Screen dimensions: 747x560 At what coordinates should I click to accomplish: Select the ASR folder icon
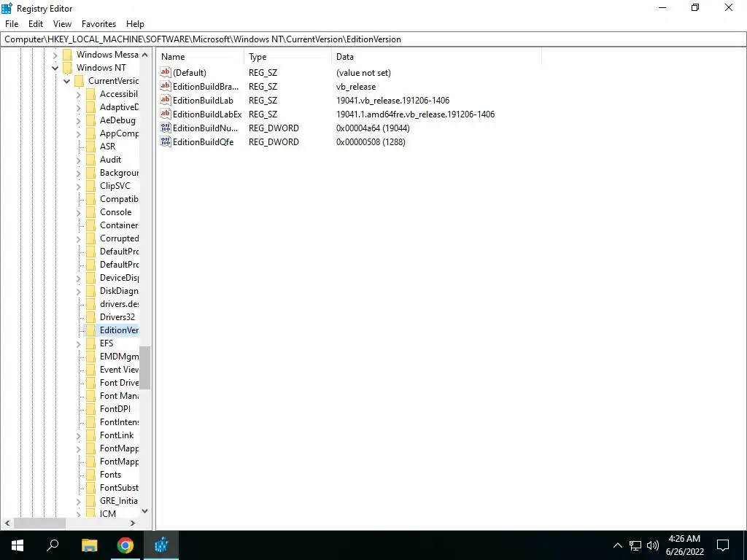tap(90, 147)
